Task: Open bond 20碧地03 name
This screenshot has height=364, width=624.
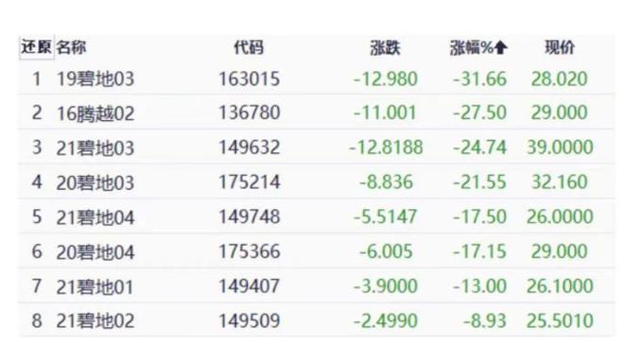Action: [95, 182]
